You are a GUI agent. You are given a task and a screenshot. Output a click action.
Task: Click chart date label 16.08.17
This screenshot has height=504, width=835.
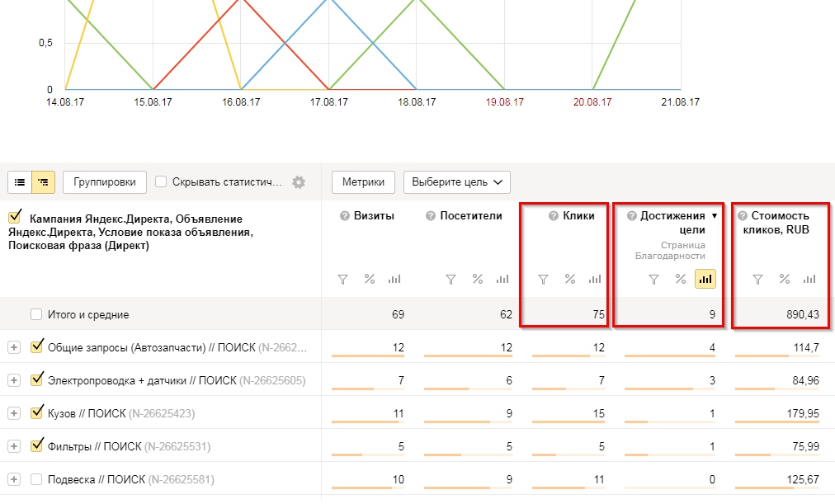(241, 102)
